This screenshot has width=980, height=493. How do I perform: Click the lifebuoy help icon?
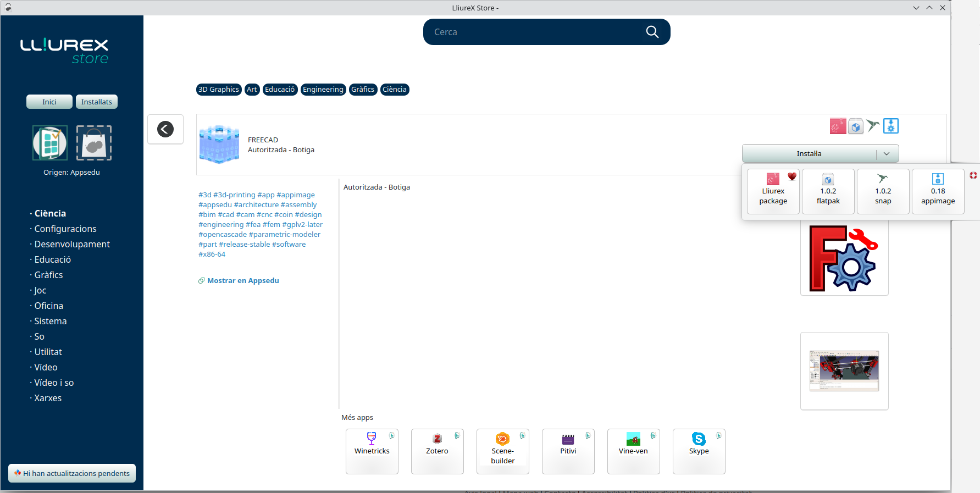tap(973, 175)
